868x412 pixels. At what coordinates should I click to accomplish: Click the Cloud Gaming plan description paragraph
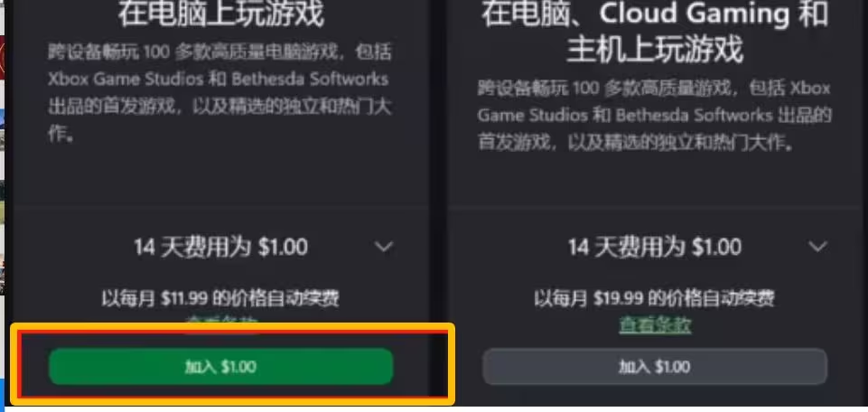pos(655,115)
